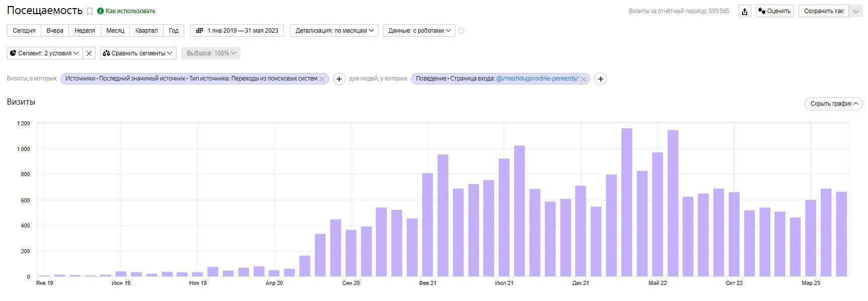Expand the Данные: с роботами dropdown
Viewport: 868px width, 301px height.
(x=419, y=31)
